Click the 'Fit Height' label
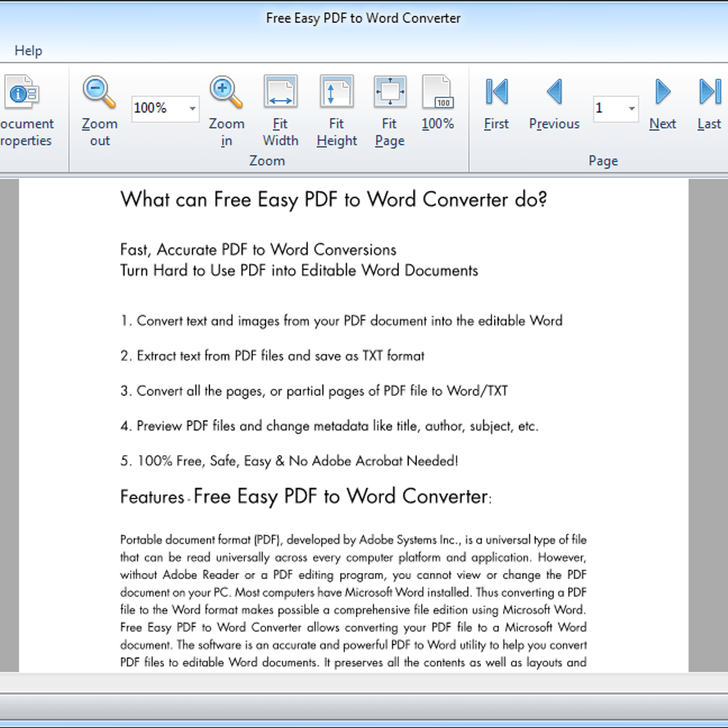 coord(337,132)
